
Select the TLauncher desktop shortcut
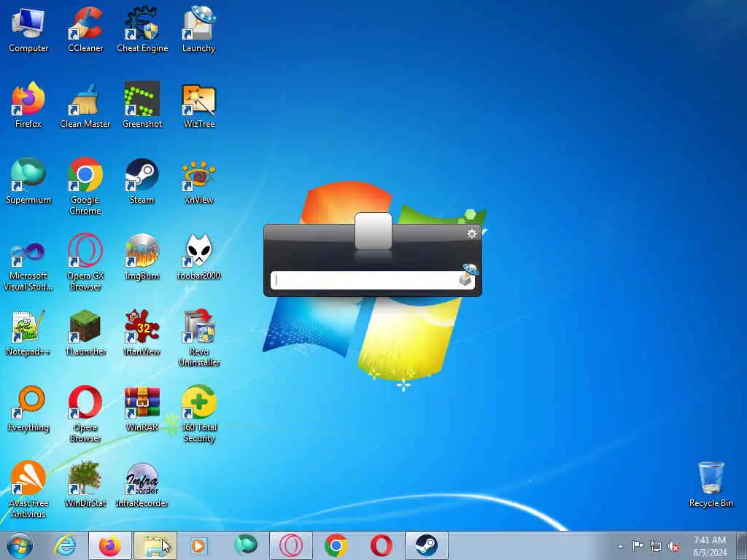tap(85, 332)
